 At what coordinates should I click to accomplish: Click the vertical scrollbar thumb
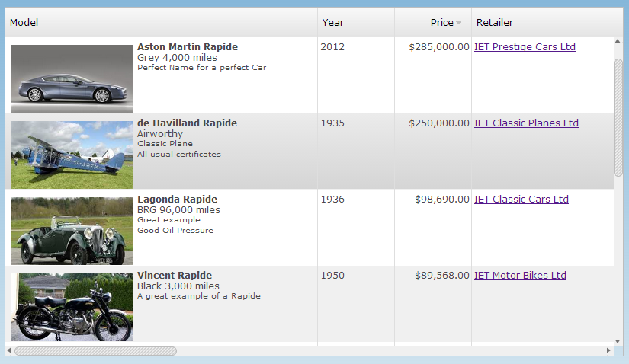tap(618, 117)
